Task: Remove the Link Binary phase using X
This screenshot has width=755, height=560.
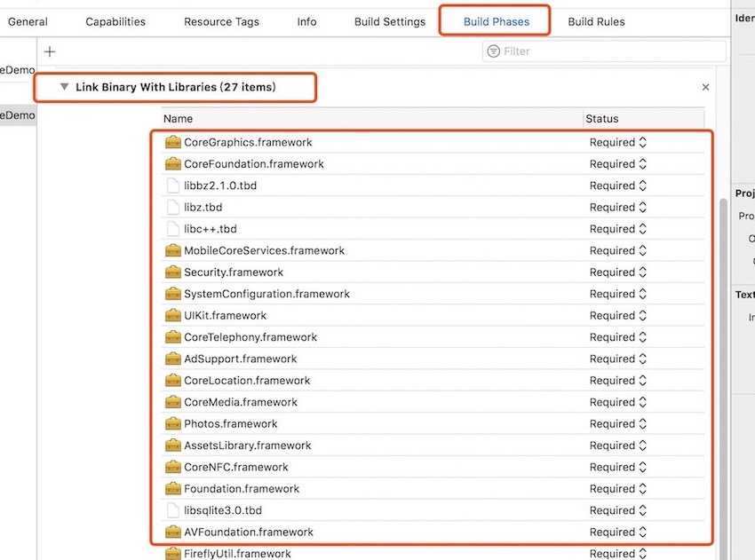Action: point(705,87)
